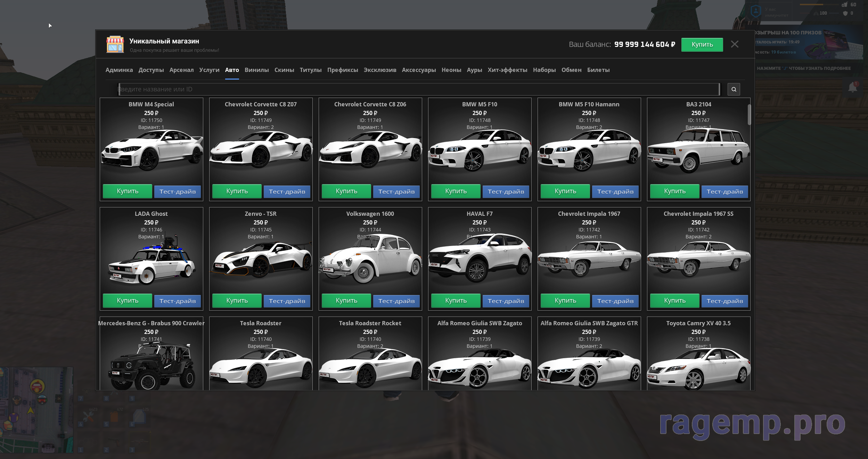Click the balance value 99 999 144 604 ₽
Viewport: 868px width, 459px height.
[x=645, y=44]
